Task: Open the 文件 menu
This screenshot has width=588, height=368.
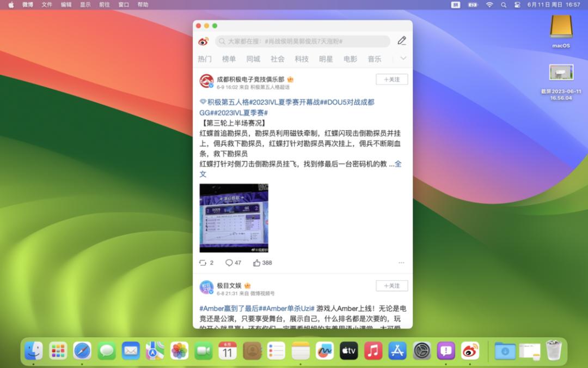Action: point(47,5)
